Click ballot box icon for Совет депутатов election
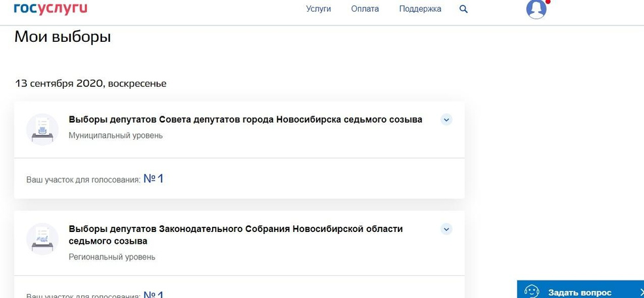Image resolution: width=644 pixels, height=298 pixels. pyautogui.click(x=42, y=129)
